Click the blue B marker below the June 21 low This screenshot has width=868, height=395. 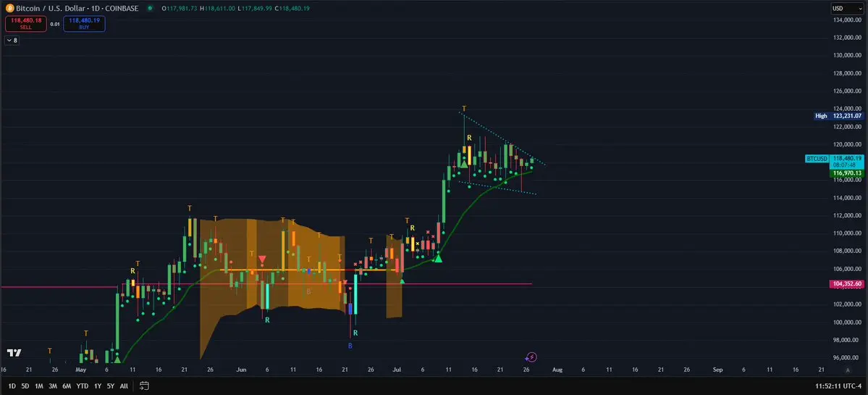tap(350, 346)
